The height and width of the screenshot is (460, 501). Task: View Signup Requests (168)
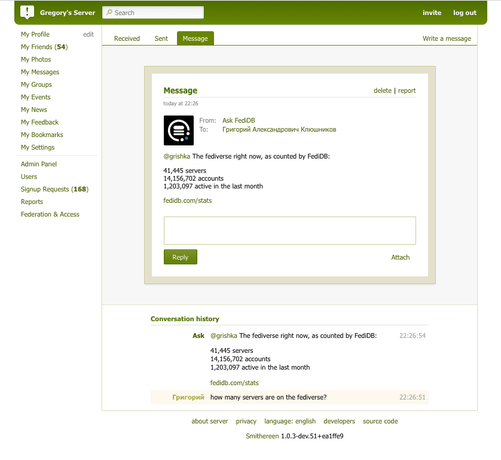pos(55,189)
